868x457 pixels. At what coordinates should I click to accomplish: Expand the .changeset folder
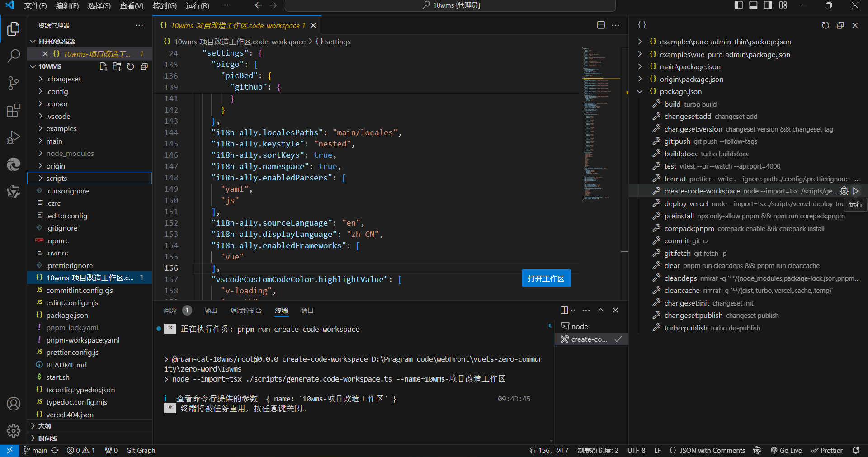[x=90, y=79]
